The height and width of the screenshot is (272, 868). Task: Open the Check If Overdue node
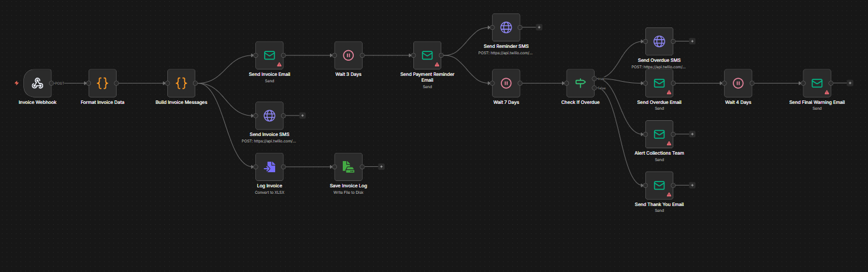point(580,83)
